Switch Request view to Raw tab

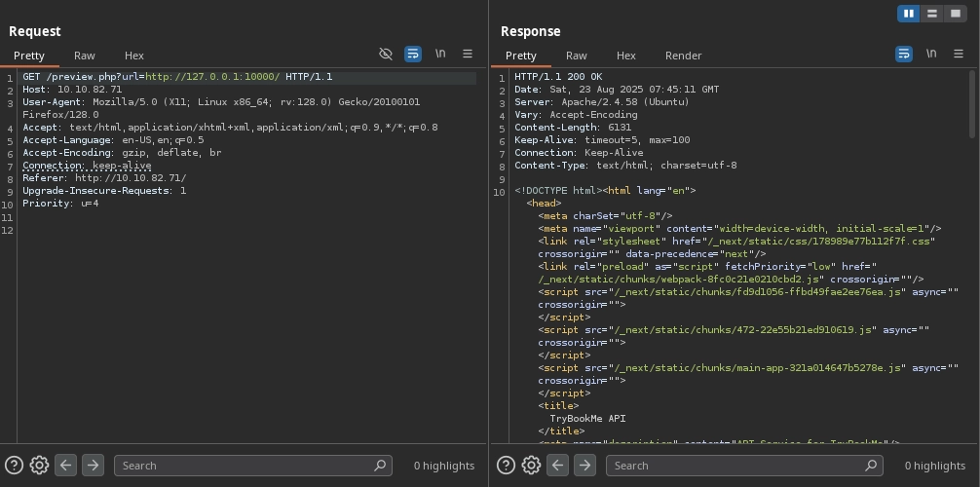pos(84,56)
